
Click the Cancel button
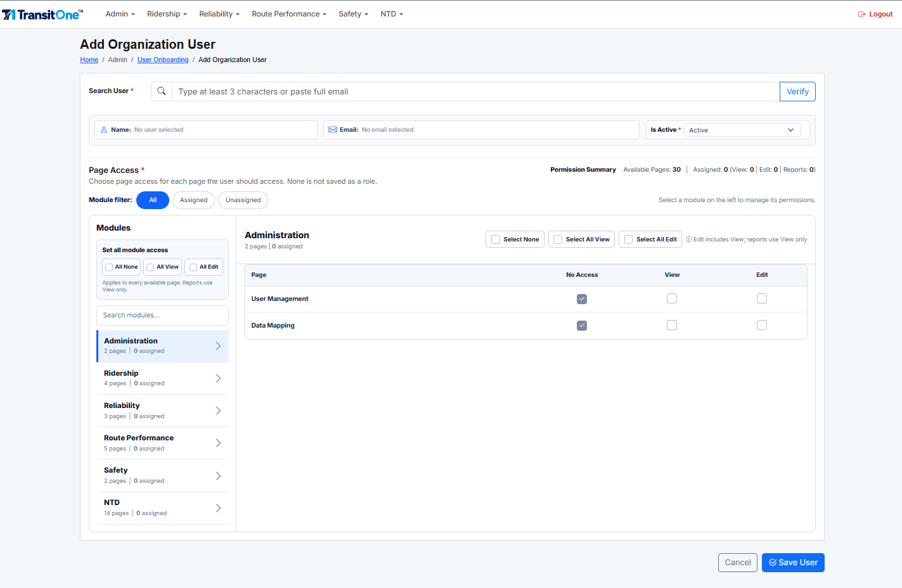click(738, 563)
